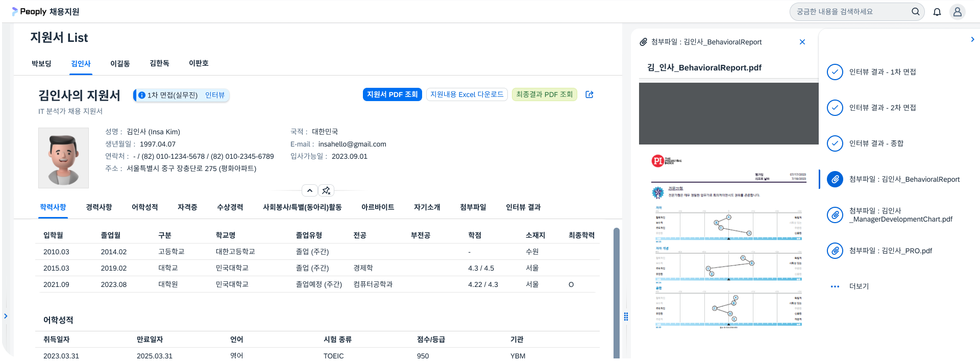Expand the left navigation chevron
The image size is (980, 362).
[x=6, y=316]
